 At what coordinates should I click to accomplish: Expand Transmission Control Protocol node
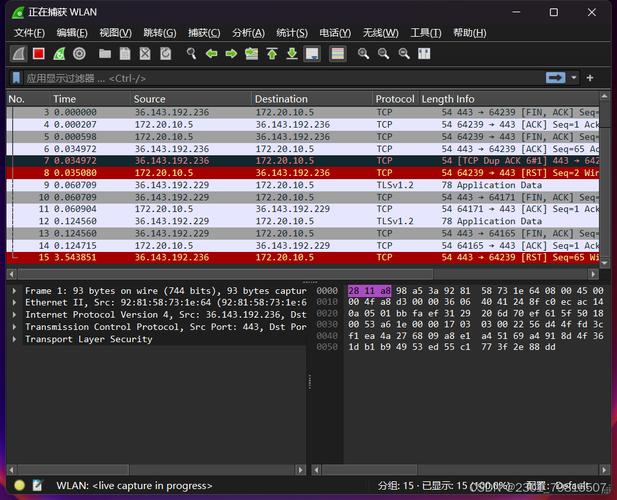[x=15, y=327]
